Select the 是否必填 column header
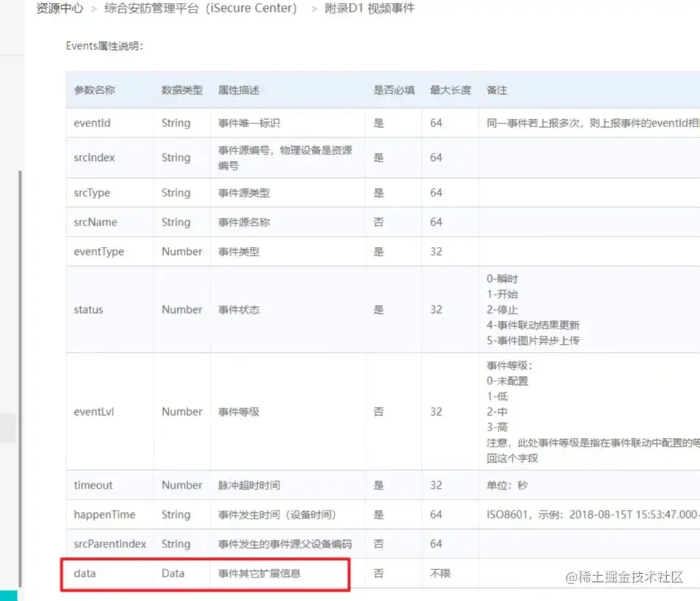 (x=394, y=90)
